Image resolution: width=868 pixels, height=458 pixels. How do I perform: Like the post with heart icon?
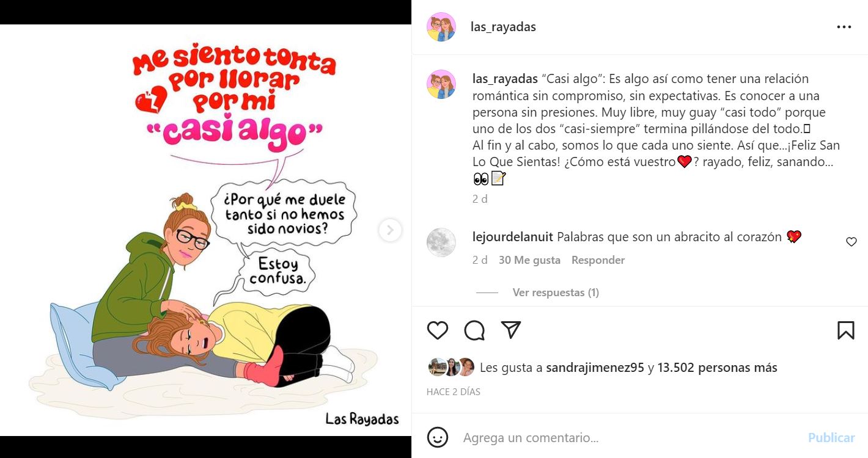[438, 330]
